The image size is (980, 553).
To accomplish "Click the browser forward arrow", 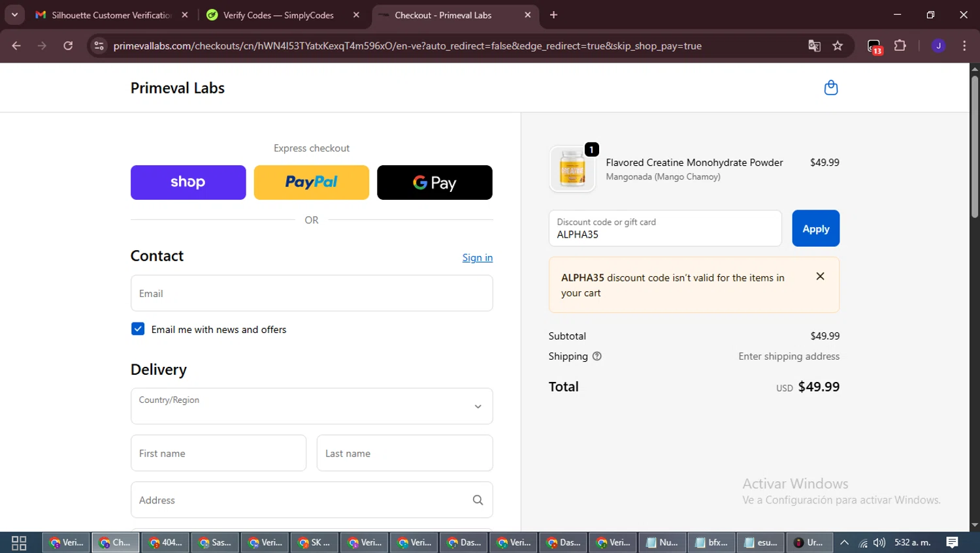I will point(42,46).
